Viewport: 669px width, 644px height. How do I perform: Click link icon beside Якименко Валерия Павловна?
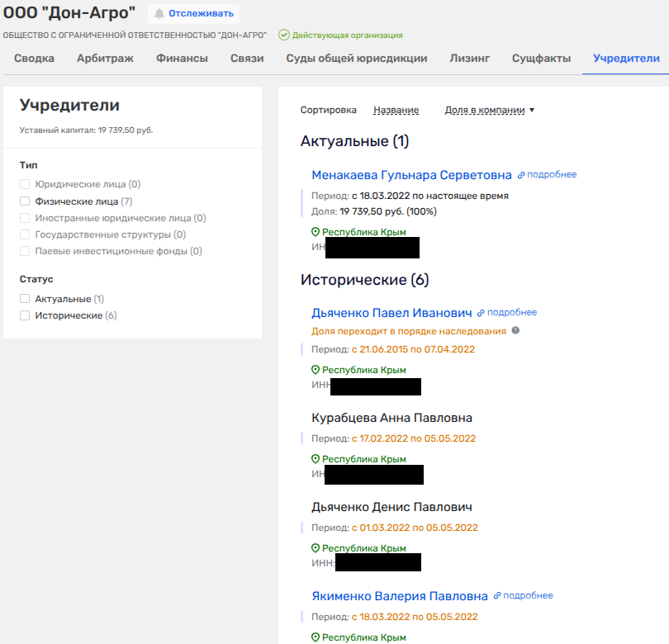coord(497,595)
